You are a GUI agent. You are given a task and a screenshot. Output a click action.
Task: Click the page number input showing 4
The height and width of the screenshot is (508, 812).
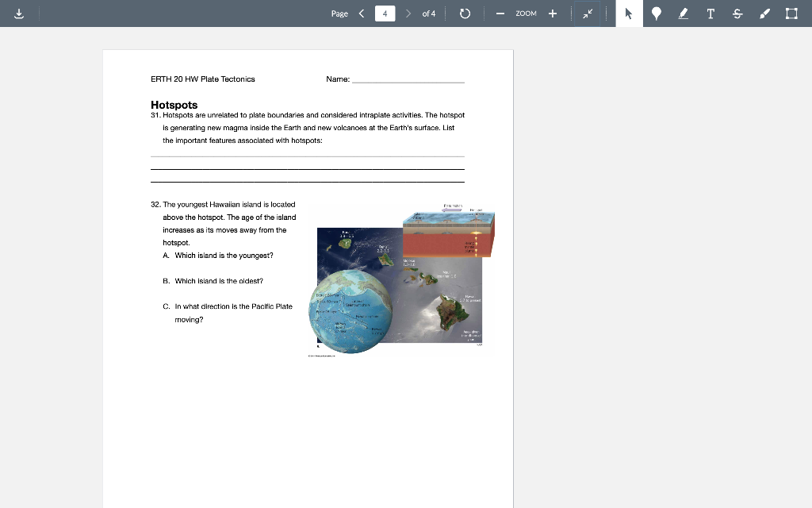[385, 13]
